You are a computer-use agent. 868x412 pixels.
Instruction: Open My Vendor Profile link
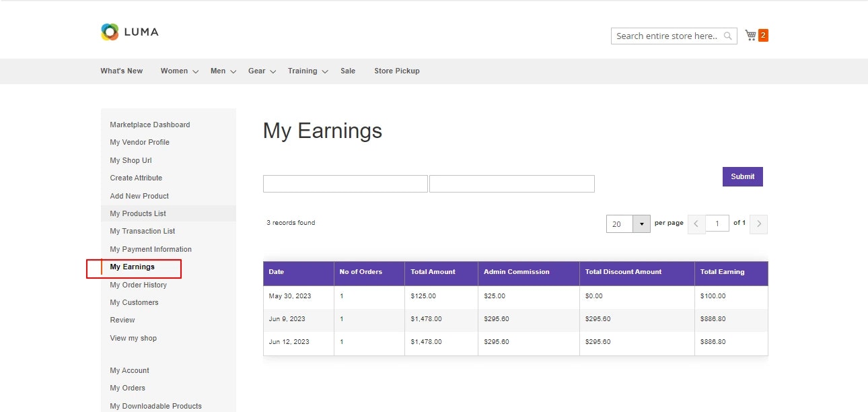[140, 142]
